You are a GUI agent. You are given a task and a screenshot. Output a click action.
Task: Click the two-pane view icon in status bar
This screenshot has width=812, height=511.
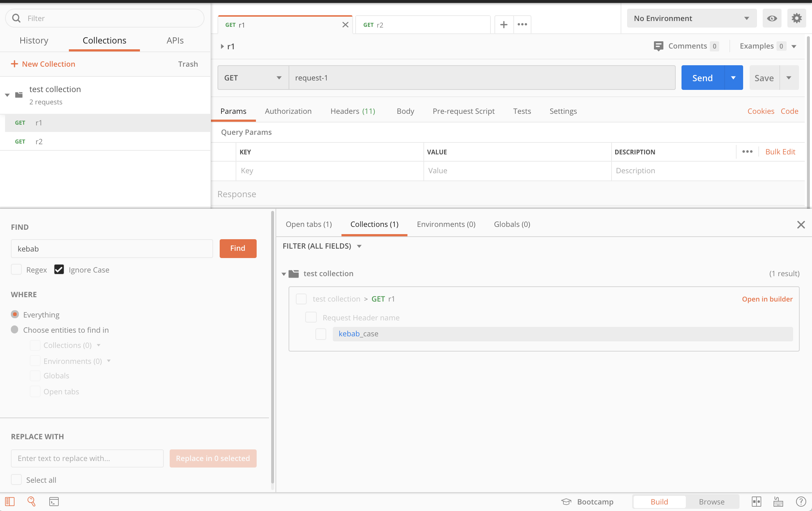pyautogui.click(x=757, y=502)
